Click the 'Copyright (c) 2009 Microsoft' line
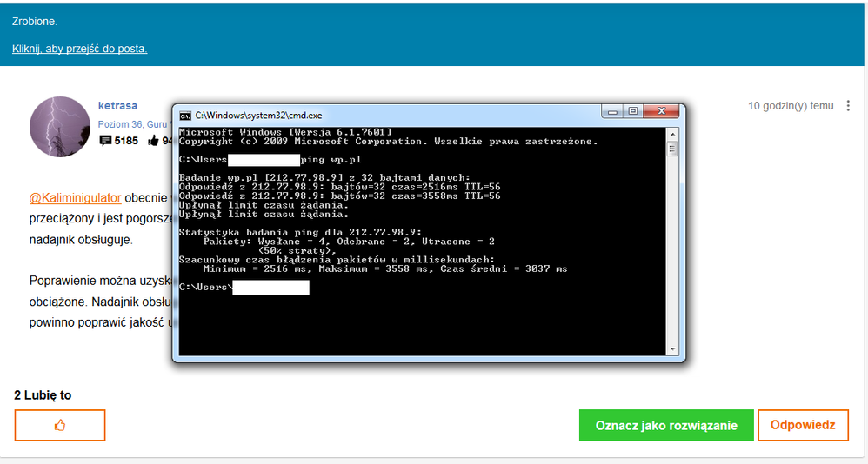The image size is (868, 464). click(388, 142)
